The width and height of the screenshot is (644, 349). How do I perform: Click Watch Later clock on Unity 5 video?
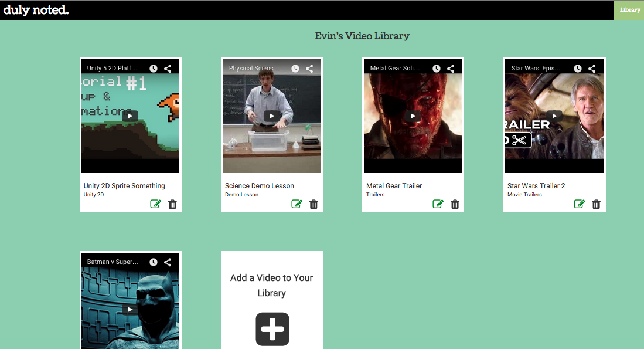154,69
